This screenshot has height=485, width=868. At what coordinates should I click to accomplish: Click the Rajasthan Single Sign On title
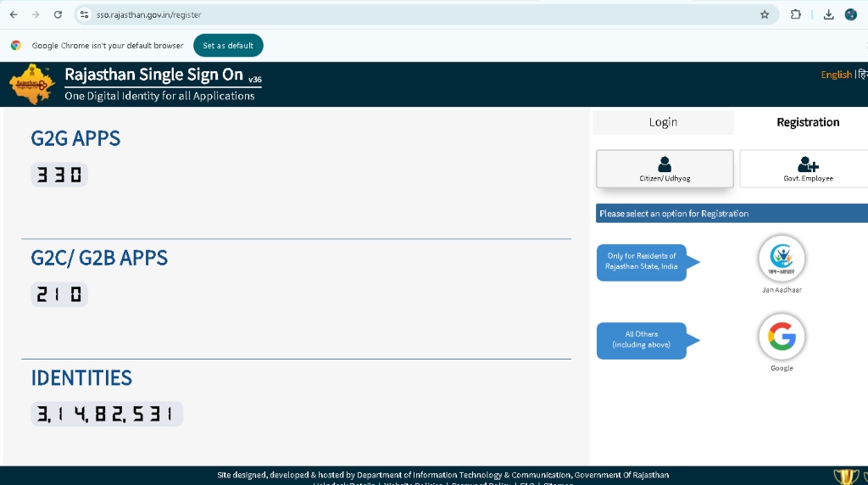click(154, 74)
